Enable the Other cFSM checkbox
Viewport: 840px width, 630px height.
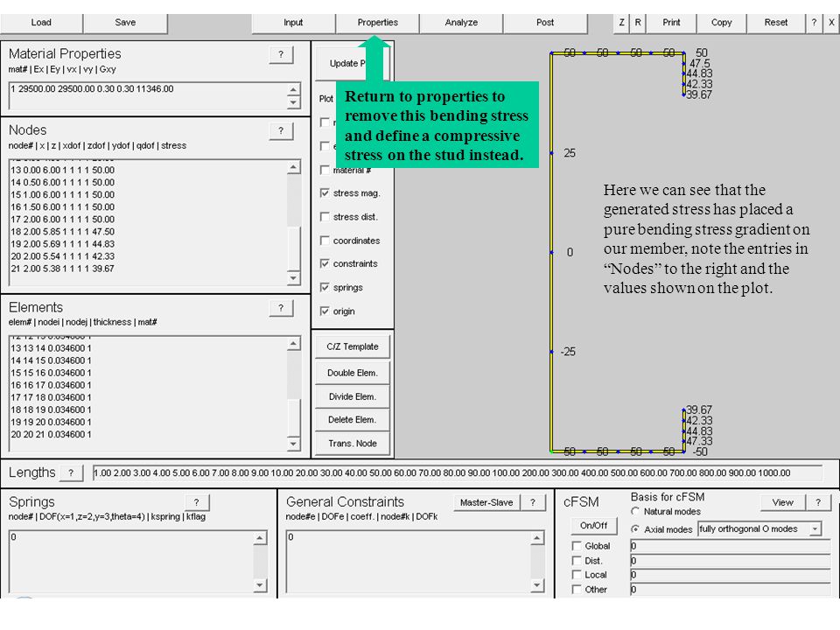tap(577, 589)
